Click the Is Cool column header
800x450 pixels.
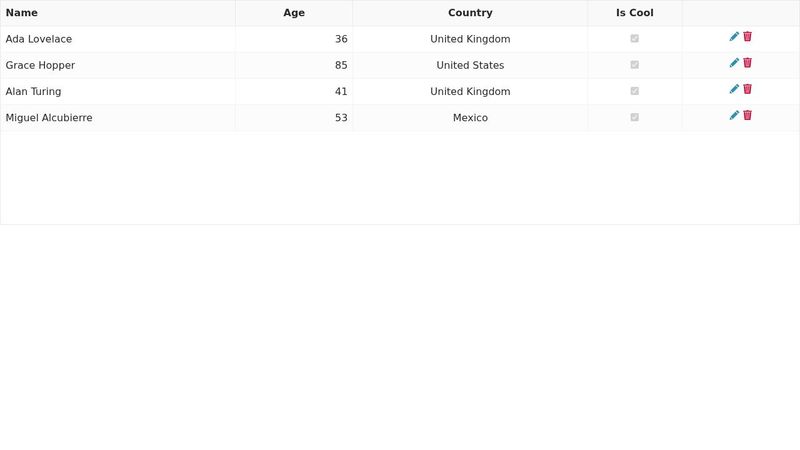(634, 13)
